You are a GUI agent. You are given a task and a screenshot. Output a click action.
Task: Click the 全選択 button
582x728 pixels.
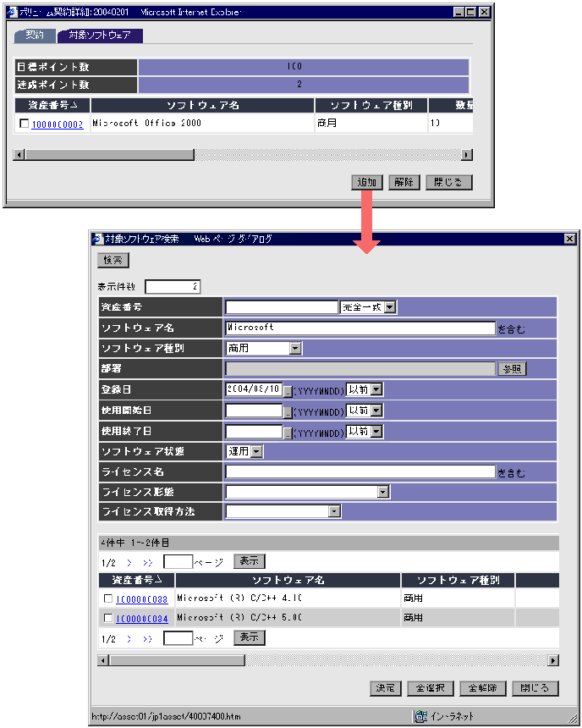click(x=431, y=688)
